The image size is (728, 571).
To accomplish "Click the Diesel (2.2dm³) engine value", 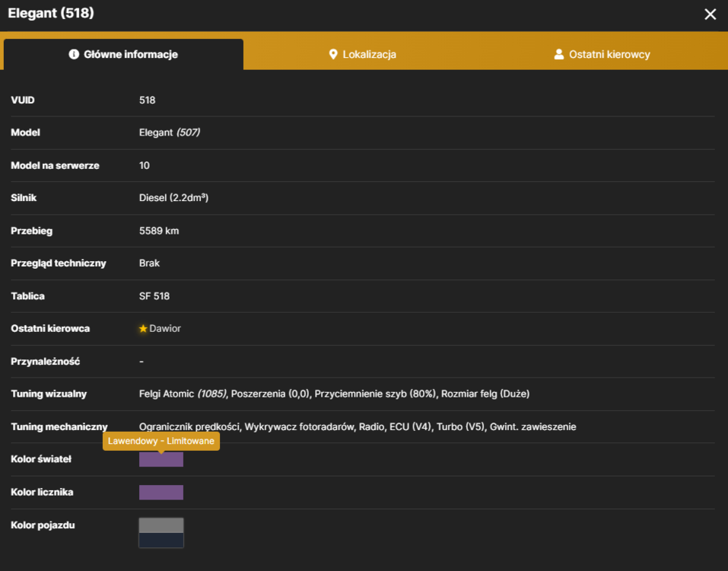I will click(x=173, y=198).
